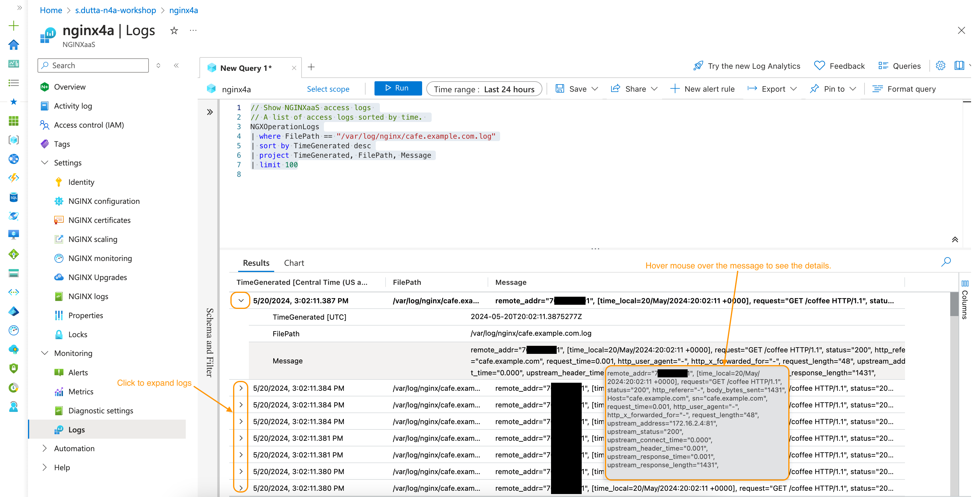980x497 pixels.
Task: Collapse the query editor with up chevrons
Action: click(x=954, y=240)
